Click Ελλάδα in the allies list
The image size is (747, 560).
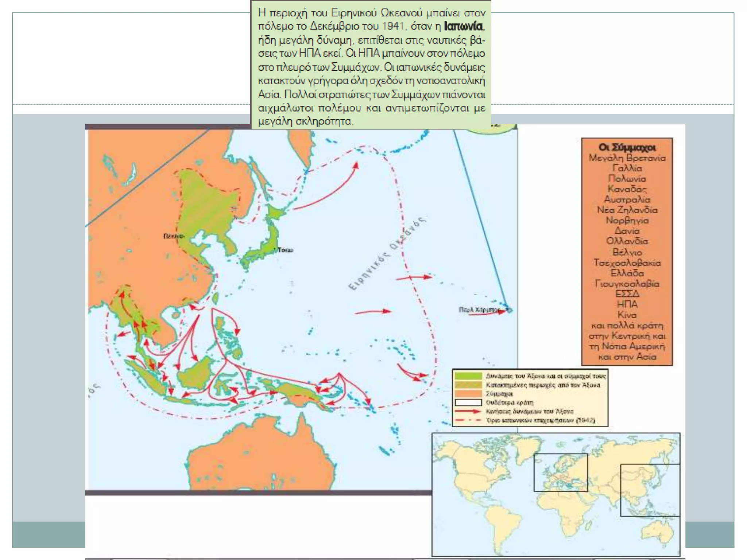[x=627, y=273]
